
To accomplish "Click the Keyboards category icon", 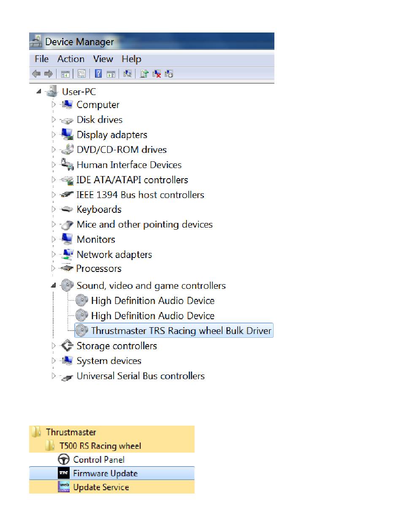I will 67,209.
